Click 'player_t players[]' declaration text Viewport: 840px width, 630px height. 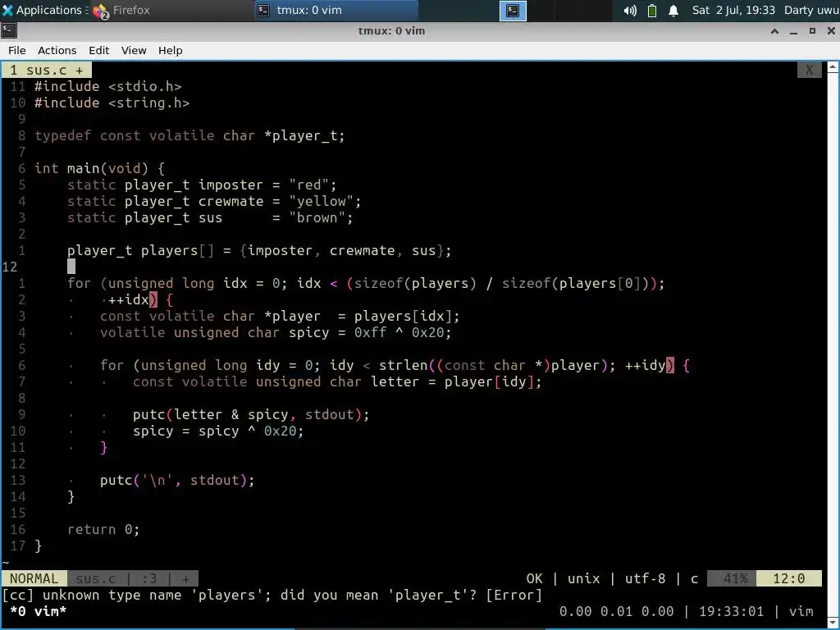point(140,250)
